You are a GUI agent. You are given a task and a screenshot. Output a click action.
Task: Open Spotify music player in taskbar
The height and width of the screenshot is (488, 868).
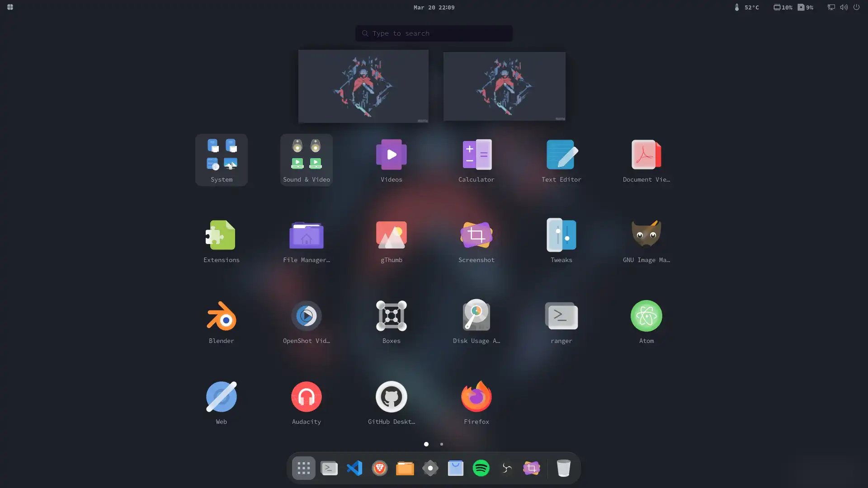pyautogui.click(x=481, y=468)
